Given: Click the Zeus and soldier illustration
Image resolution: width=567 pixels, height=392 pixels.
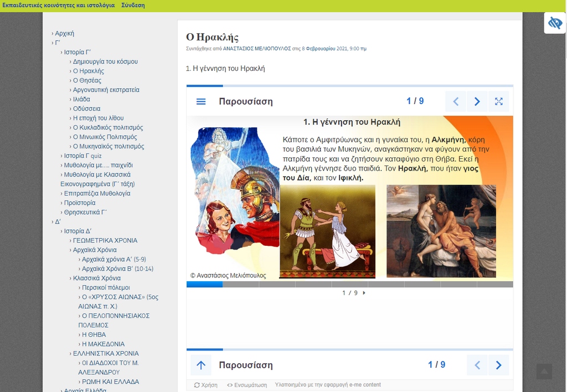Looking at the screenshot, I should click(x=235, y=190).
